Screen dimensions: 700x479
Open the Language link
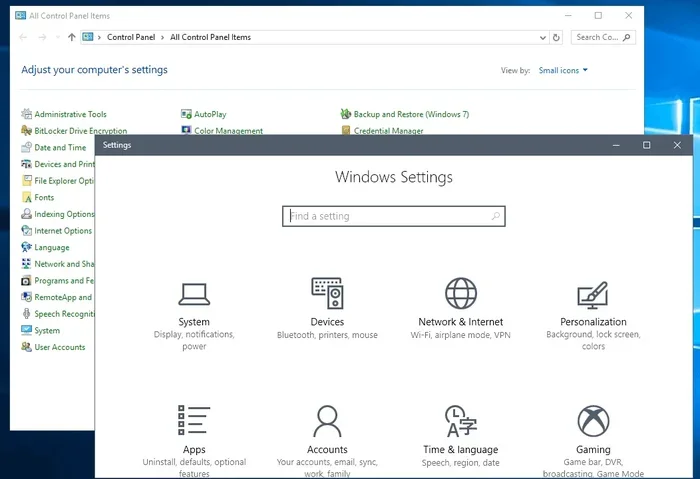(x=52, y=247)
